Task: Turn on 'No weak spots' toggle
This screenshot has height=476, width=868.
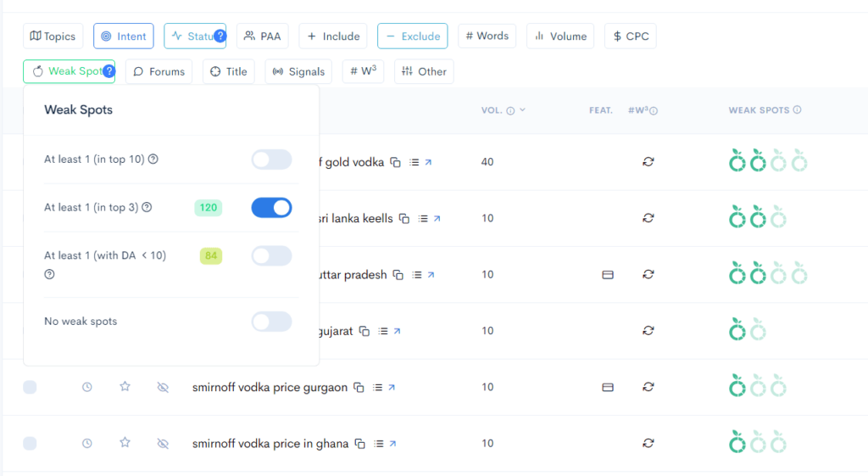Action: pyautogui.click(x=271, y=322)
